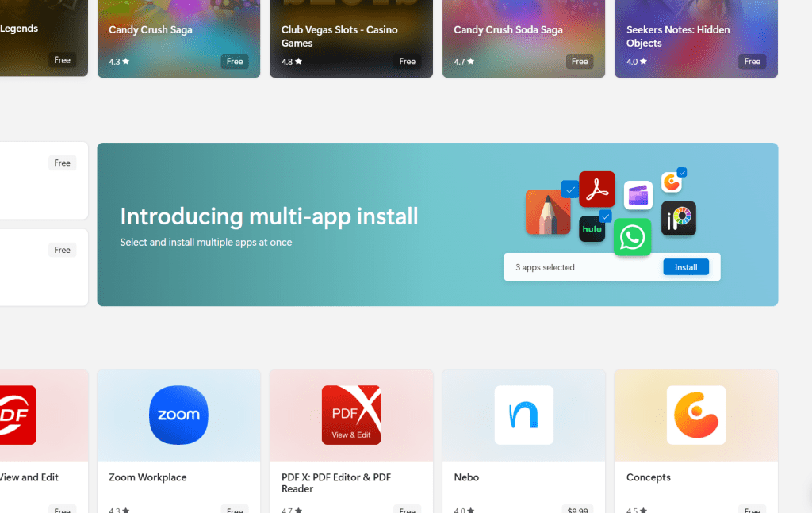This screenshot has width=812, height=513.
Task: Open the Zoom Workplace app icon
Action: click(x=178, y=415)
